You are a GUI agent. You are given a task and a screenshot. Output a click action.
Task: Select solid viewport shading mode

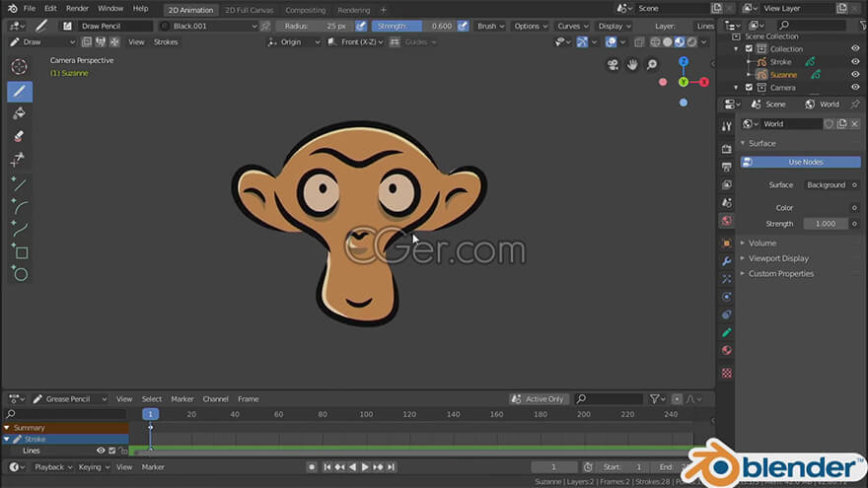tap(668, 42)
